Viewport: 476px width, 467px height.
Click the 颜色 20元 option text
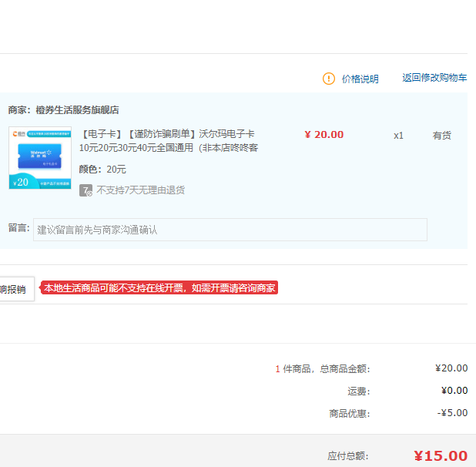tap(102, 170)
